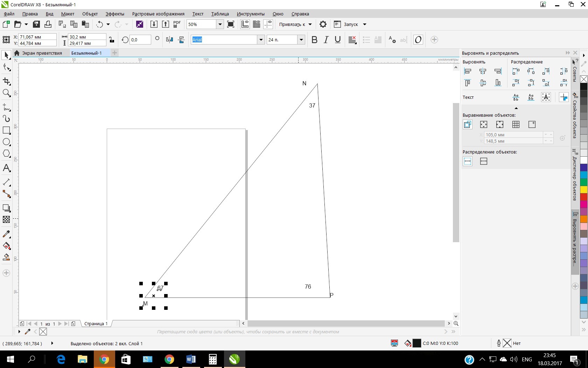Click the Print icon

point(48,24)
